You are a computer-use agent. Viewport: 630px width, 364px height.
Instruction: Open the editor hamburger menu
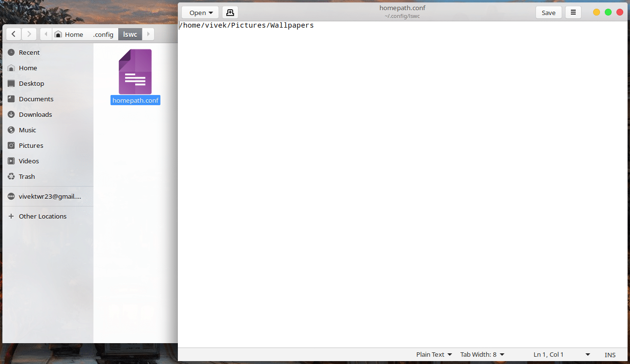coord(573,13)
